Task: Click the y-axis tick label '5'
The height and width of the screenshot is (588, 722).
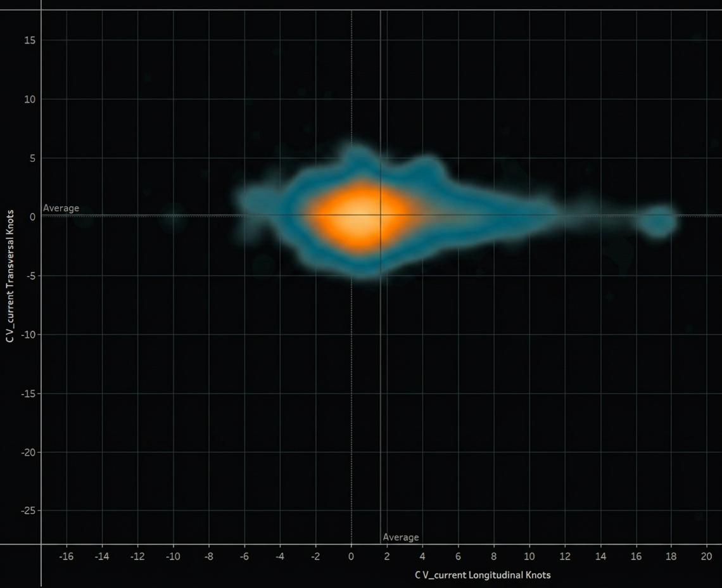Action: pos(32,158)
